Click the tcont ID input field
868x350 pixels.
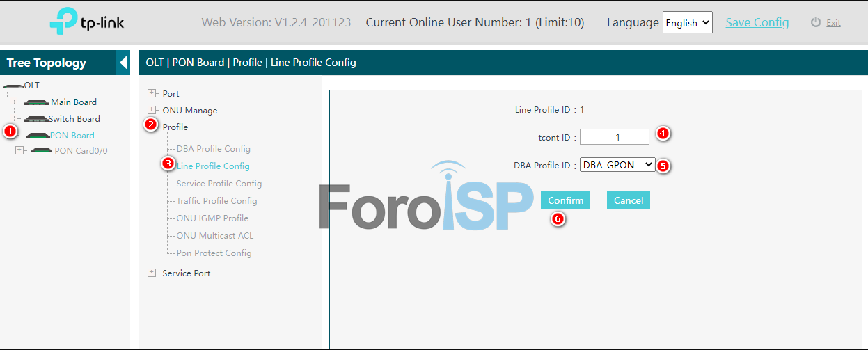614,137
